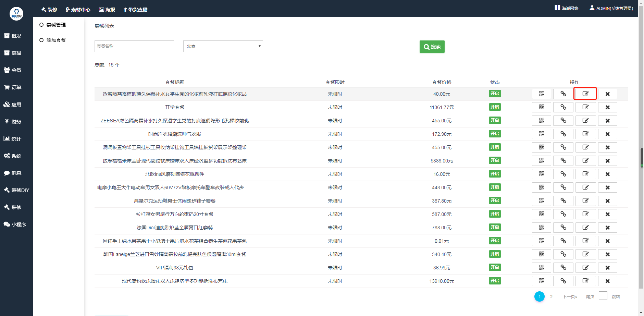Toggle 开启 status of 现代简约软床 package
The width and height of the screenshot is (644, 316).
point(495,281)
